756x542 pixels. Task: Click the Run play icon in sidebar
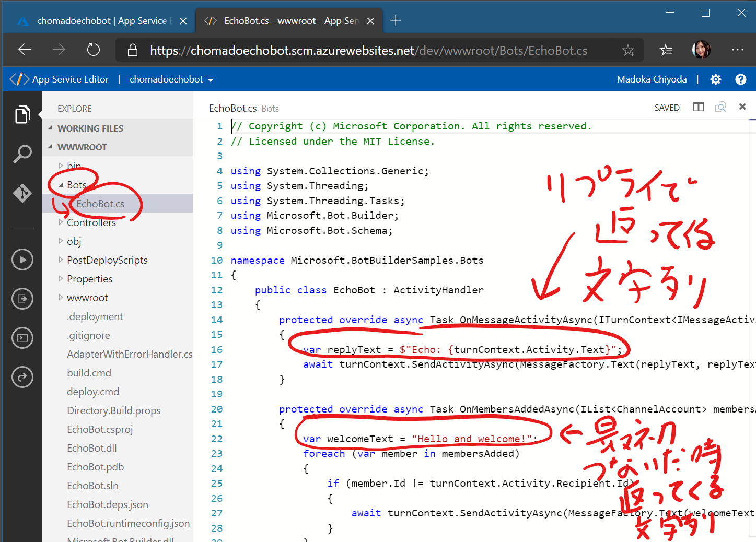[22, 260]
